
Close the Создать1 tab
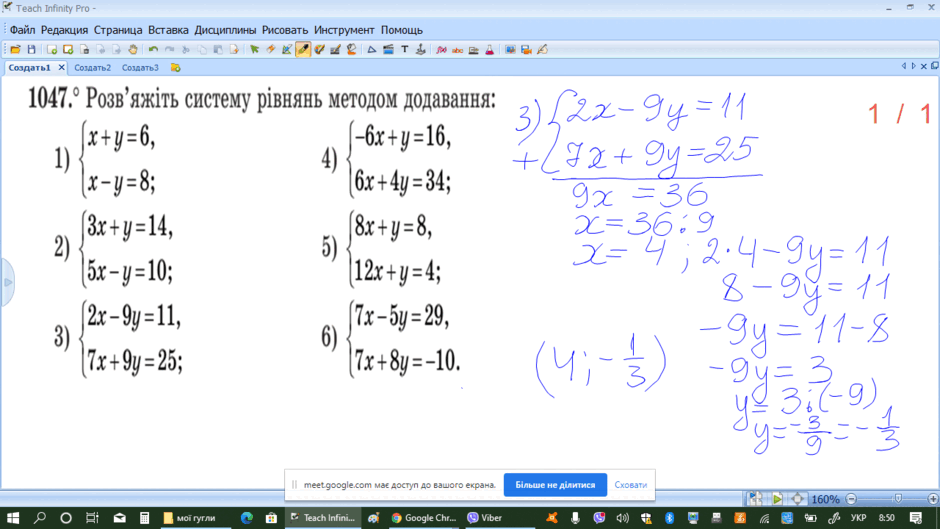click(x=61, y=68)
